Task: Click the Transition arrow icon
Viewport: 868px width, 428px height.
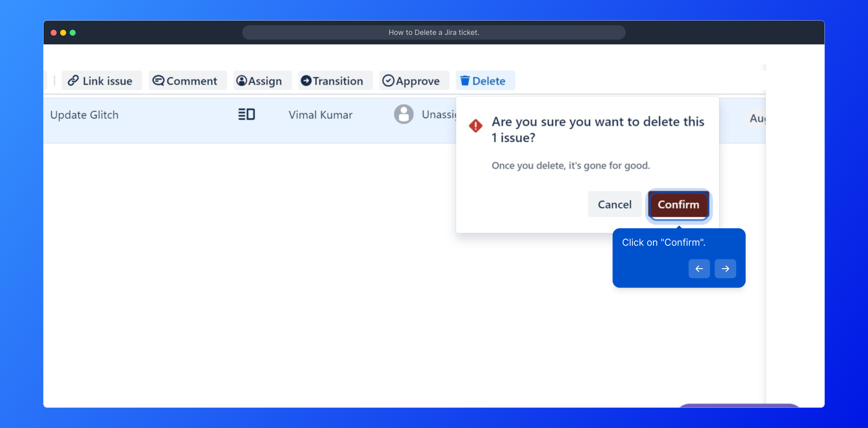Action: pyautogui.click(x=306, y=81)
